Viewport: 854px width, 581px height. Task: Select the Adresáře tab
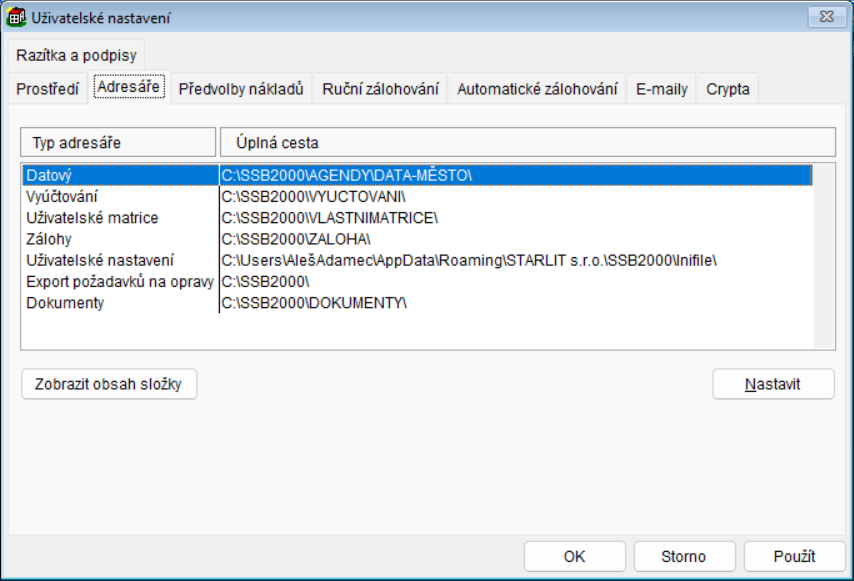(128, 88)
